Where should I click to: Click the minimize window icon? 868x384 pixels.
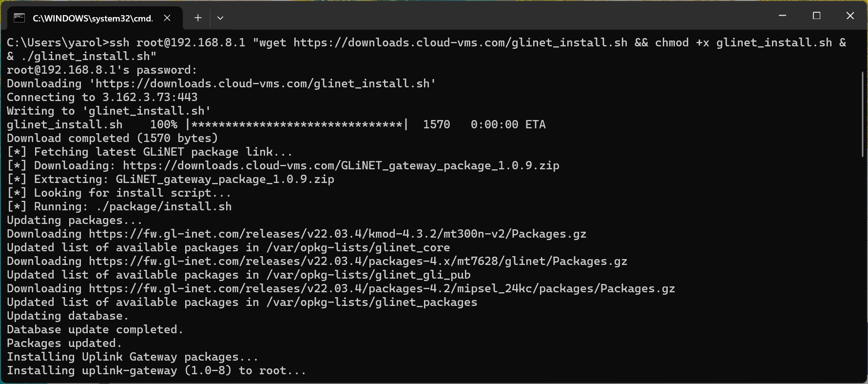(x=781, y=16)
